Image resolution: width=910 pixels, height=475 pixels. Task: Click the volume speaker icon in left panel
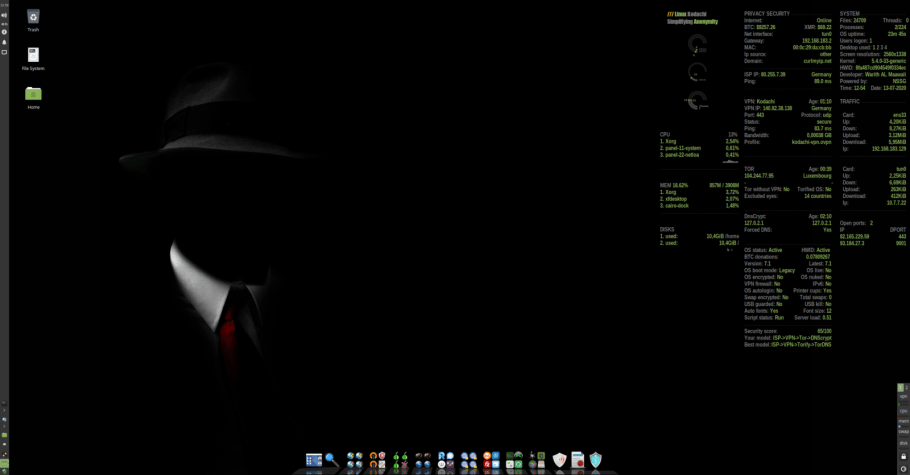(4, 15)
